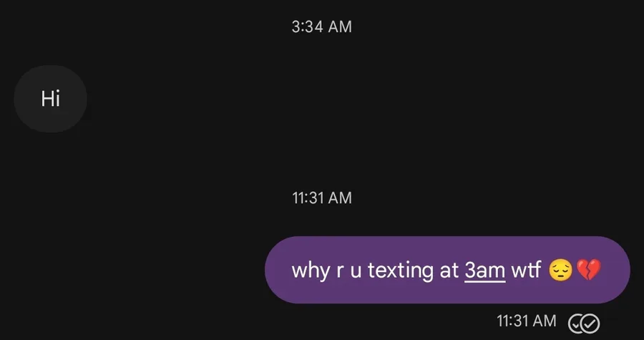The height and width of the screenshot is (340, 644).
Task: Tap the double-check read receipt icon
Action: [x=584, y=323]
